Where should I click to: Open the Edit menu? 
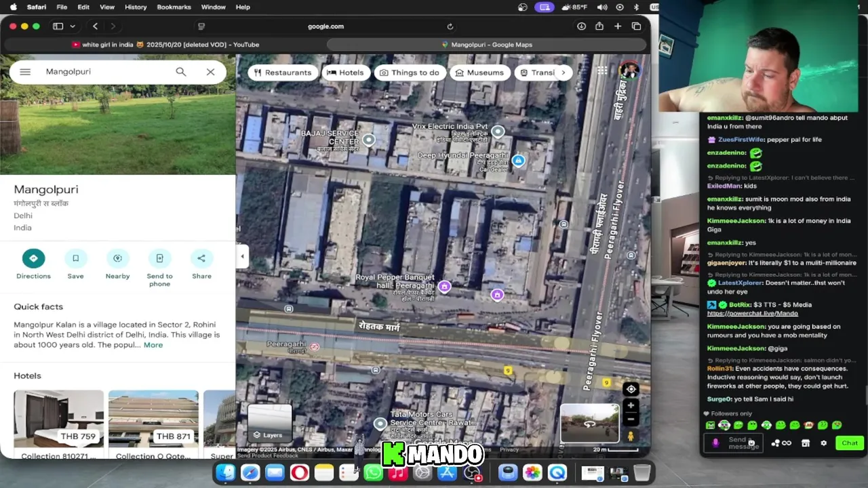(83, 7)
